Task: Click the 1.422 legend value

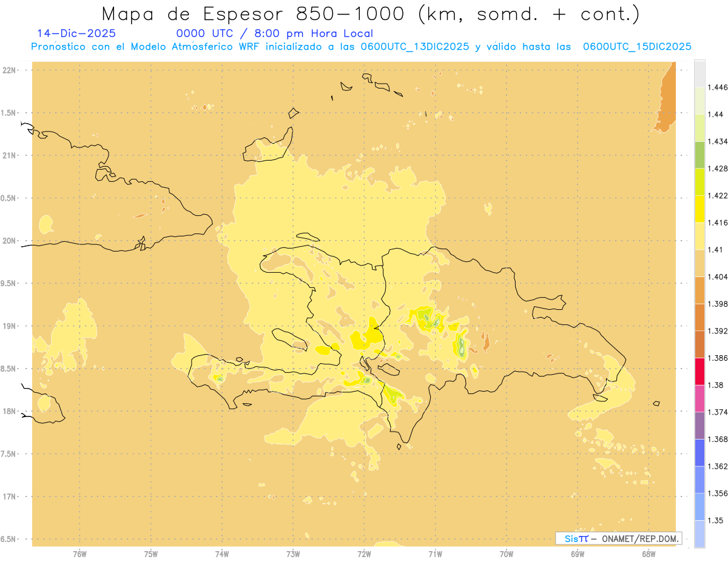Action: (718, 196)
